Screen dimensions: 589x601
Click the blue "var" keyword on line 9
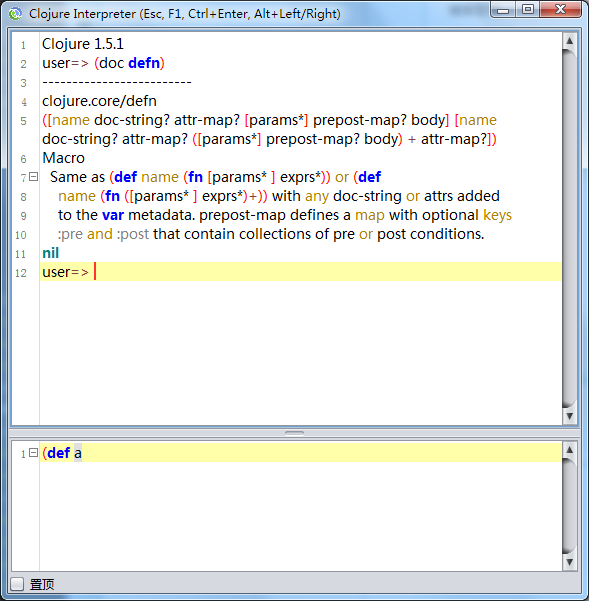113,215
